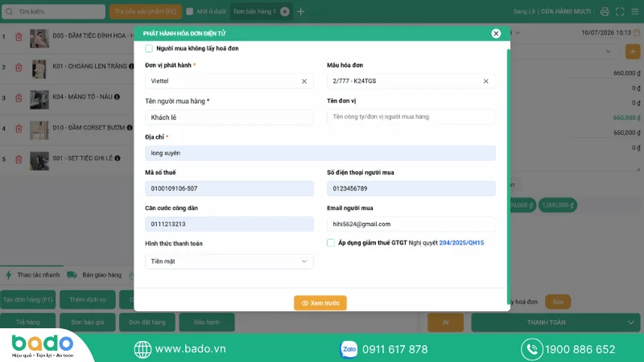Expand the THANH TOÁN dropdown arrow
Screen dimensions: 644x362
(x=631, y=323)
